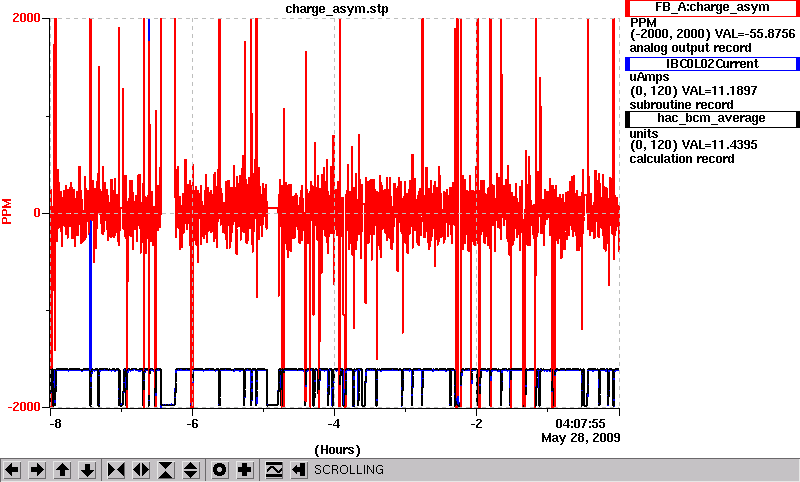
Task: Click the uAmps units label
Action: 649,78
